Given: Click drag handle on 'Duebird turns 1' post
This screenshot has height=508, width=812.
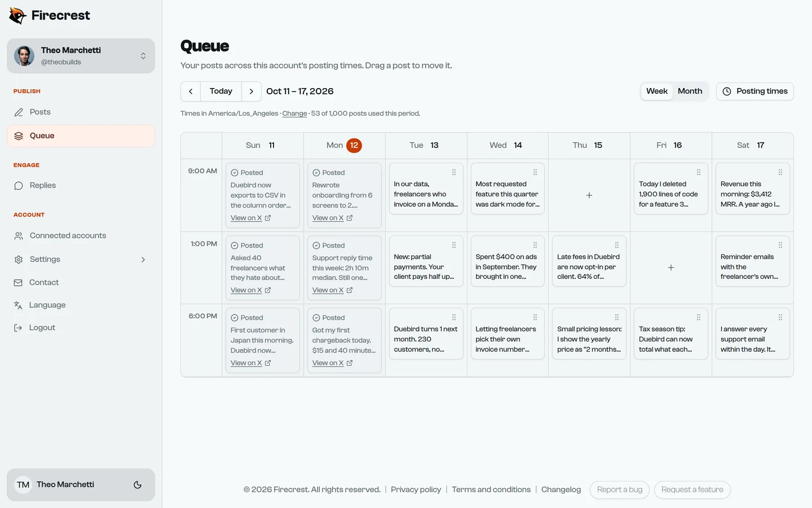Looking at the screenshot, I should [x=454, y=317].
